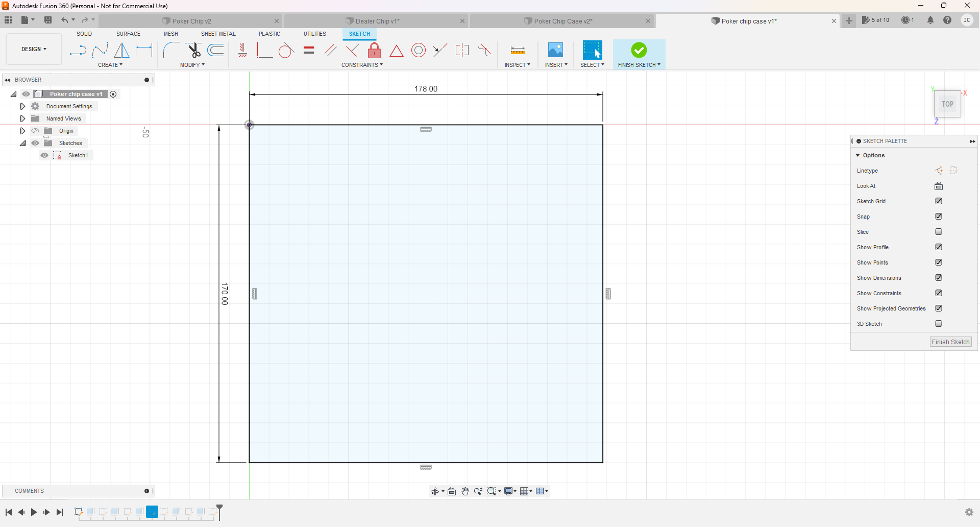Apply the Midpoint triangle constraint
This screenshot has height=527, width=980.
[397, 51]
